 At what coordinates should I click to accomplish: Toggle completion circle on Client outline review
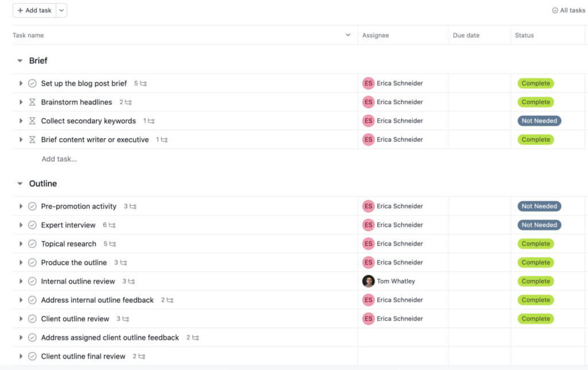(32, 318)
